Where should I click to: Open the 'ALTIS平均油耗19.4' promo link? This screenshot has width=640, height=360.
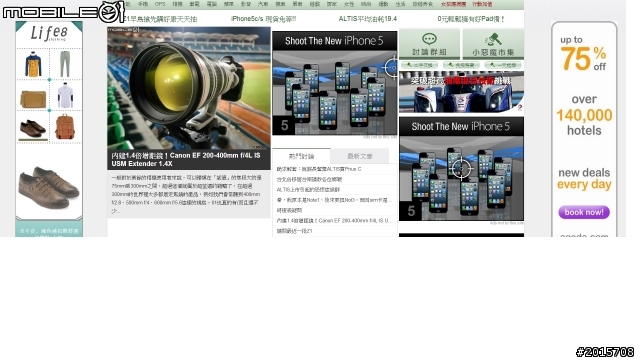click(x=368, y=19)
